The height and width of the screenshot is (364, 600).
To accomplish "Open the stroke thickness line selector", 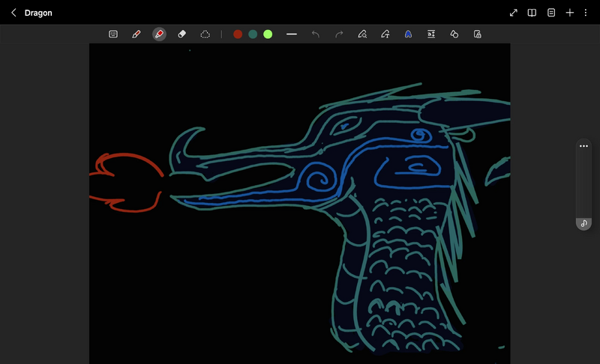I will 292,34.
